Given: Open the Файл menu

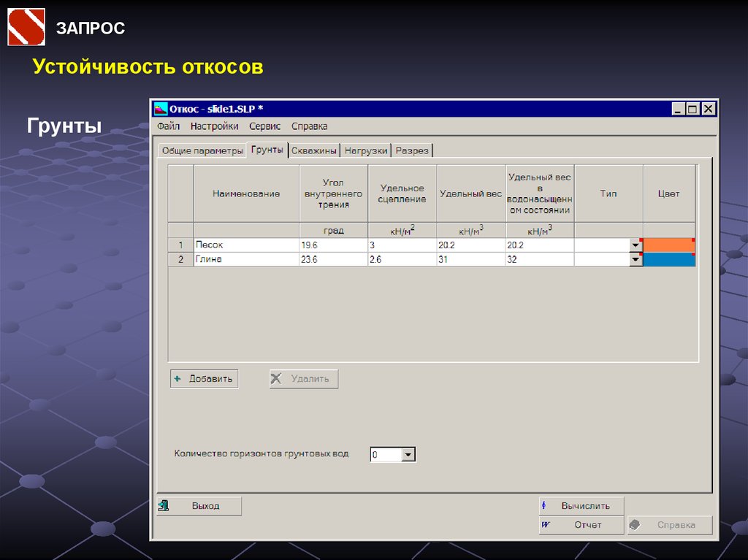Looking at the screenshot, I should coord(168,126).
